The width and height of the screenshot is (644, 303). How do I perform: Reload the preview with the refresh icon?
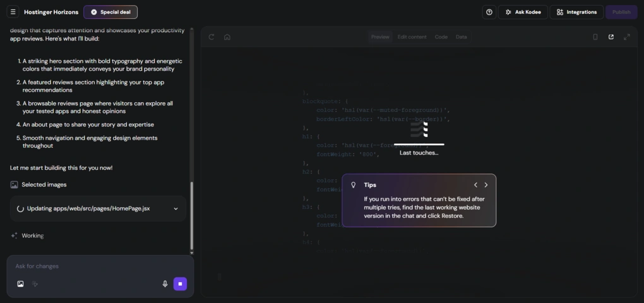point(212,37)
